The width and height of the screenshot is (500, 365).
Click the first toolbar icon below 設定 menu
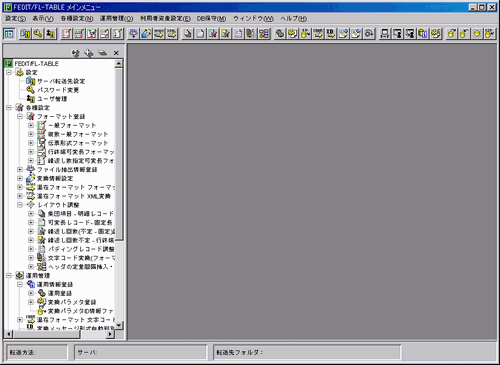point(9,34)
